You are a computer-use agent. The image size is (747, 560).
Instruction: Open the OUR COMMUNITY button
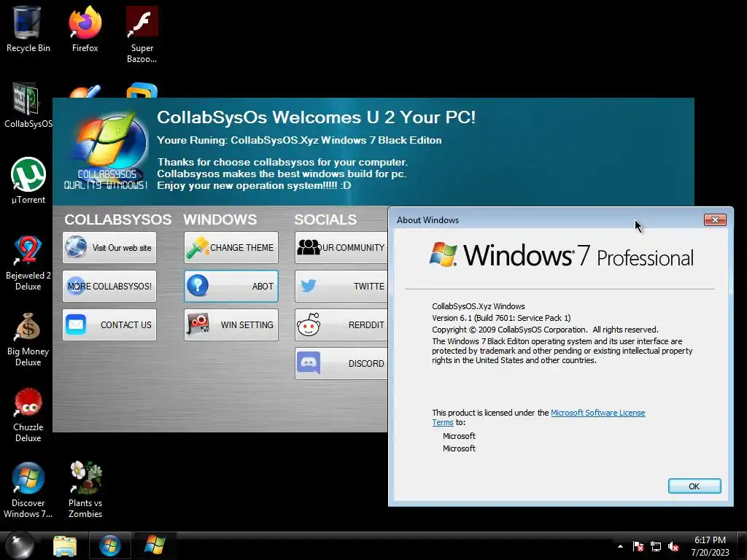click(x=341, y=248)
